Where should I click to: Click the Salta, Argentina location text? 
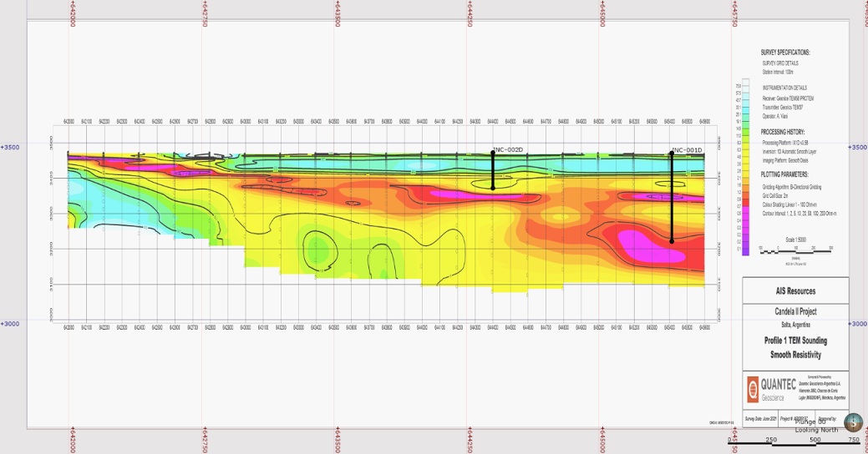(x=795, y=325)
